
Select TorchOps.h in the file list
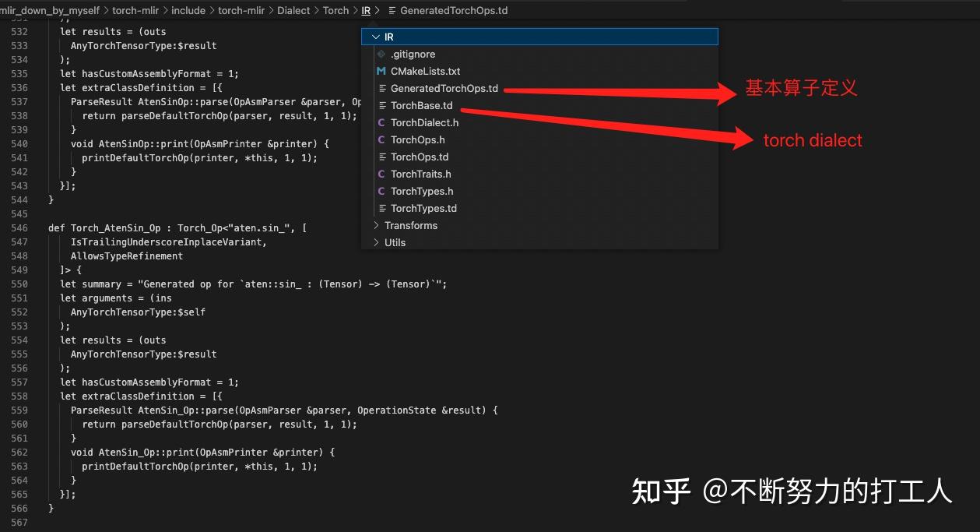[417, 139]
